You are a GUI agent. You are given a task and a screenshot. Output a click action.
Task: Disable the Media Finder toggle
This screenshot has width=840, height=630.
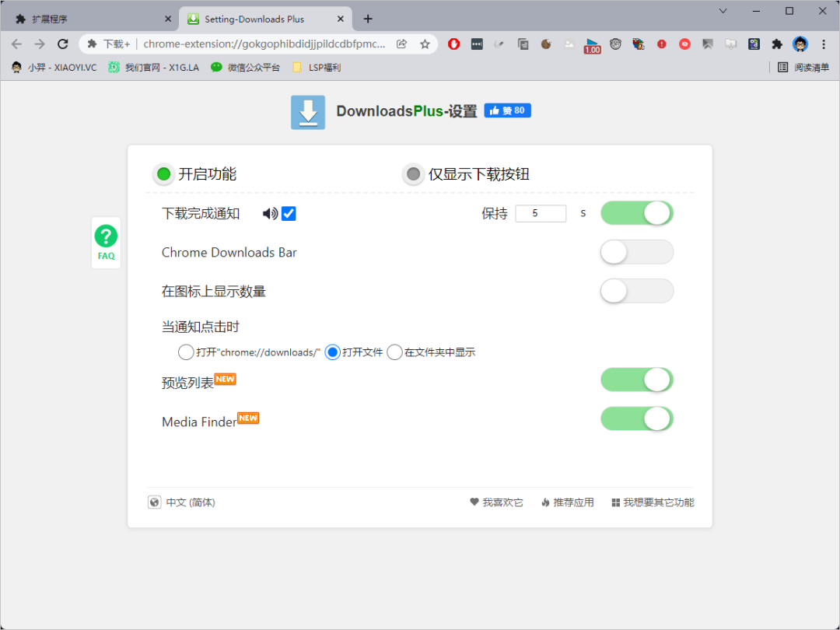tap(636, 418)
